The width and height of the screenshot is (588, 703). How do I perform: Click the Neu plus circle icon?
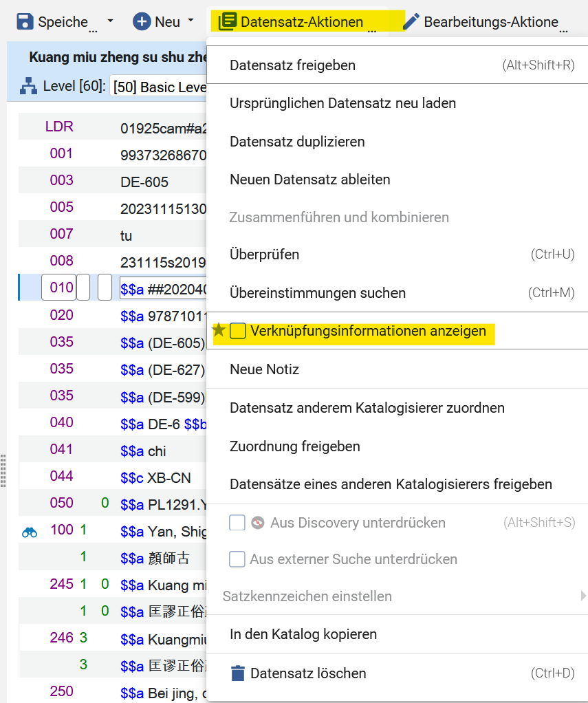142,21
